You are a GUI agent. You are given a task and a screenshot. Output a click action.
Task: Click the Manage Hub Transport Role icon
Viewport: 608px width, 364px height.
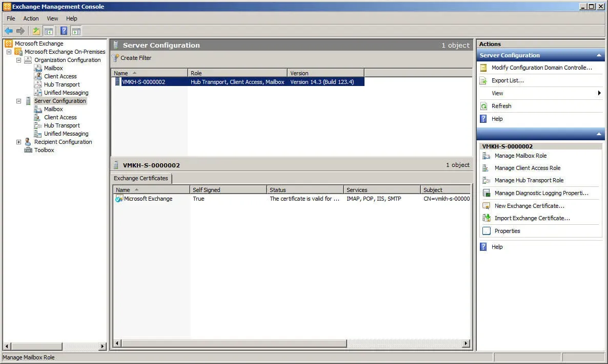coord(486,180)
